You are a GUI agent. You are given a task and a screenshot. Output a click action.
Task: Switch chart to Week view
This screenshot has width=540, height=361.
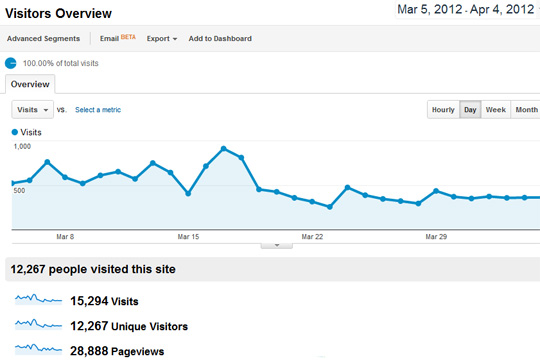pos(496,110)
